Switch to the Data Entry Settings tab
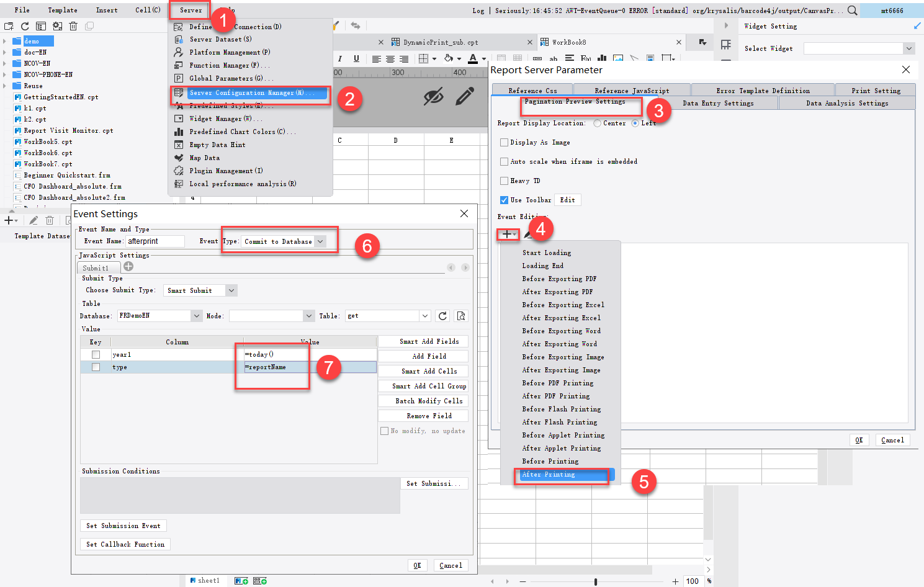This screenshot has height=587, width=924. [x=718, y=103]
